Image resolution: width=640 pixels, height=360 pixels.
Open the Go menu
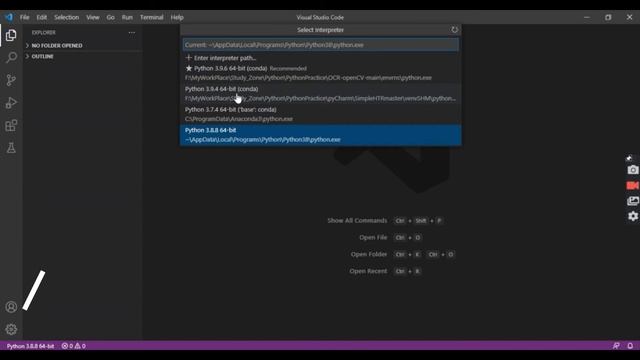[111, 17]
